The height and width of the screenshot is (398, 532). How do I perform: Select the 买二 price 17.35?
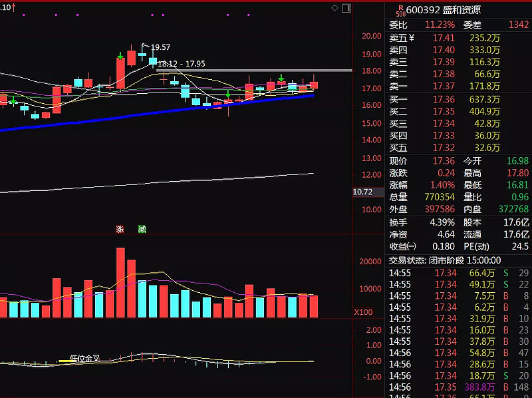pos(444,111)
